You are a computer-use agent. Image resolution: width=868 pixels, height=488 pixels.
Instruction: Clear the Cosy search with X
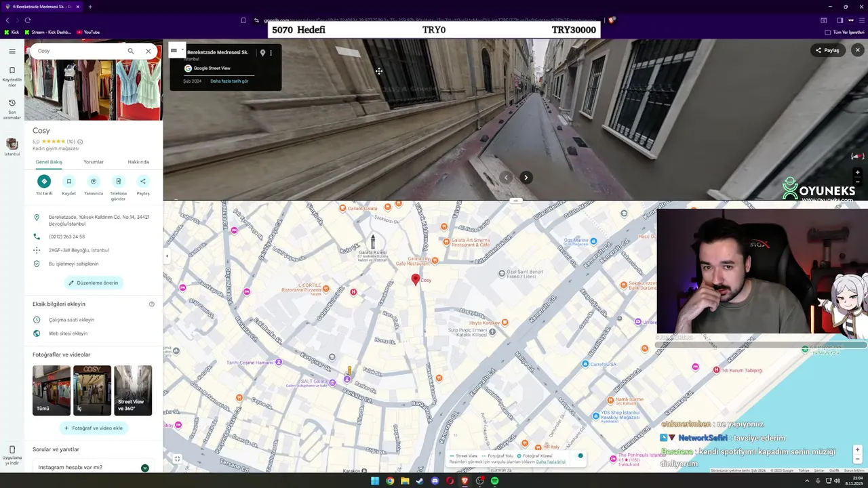(149, 51)
